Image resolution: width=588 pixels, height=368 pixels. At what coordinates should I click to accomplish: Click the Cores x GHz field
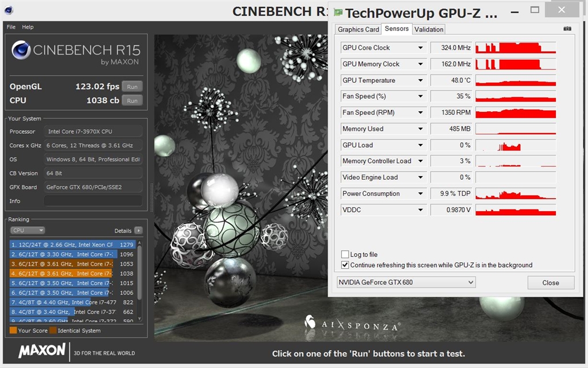click(93, 145)
